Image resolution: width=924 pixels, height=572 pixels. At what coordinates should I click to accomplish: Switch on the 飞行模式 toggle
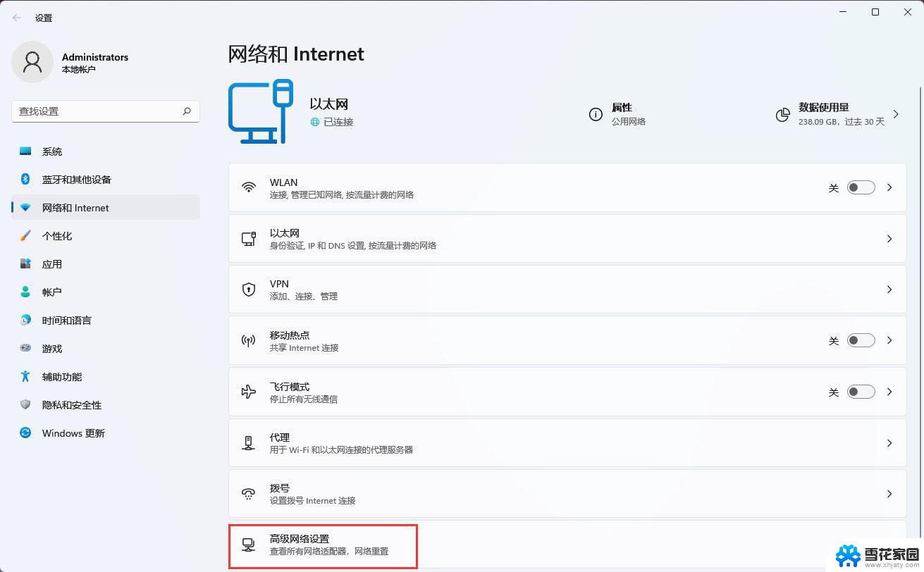(x=861, y=392)
